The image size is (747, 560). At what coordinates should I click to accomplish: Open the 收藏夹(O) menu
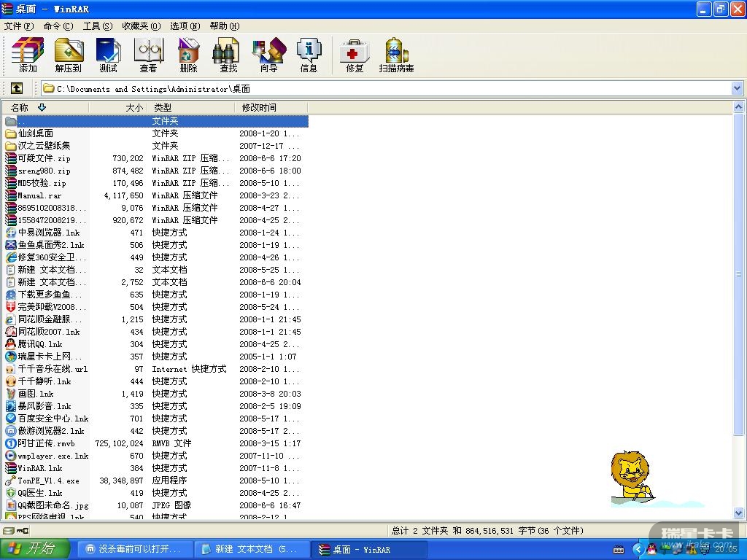(141, 26)
